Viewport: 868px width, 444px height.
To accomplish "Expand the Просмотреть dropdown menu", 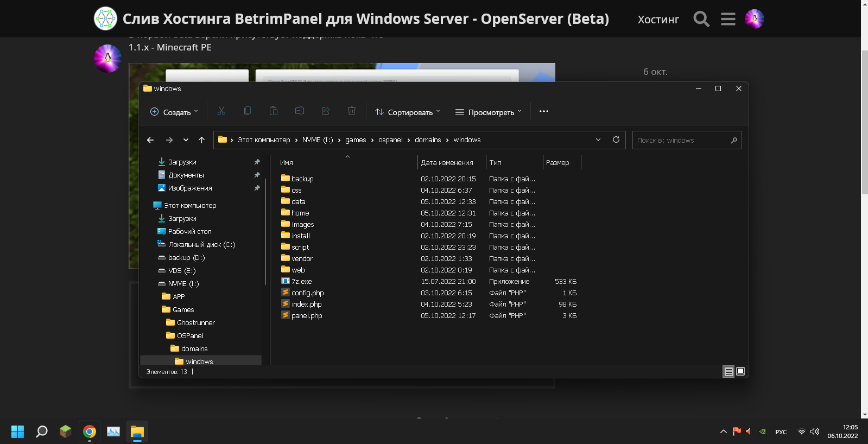I will (488, 112).
